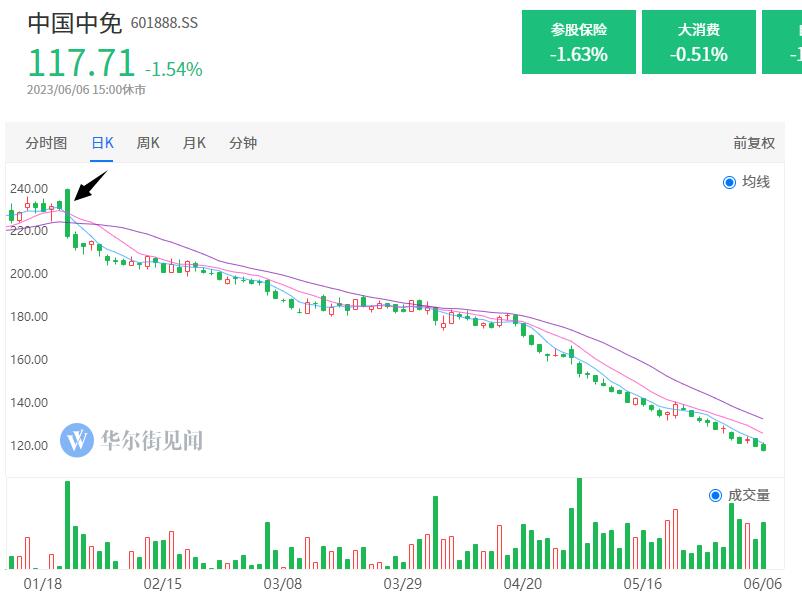Click the 2023/06/06 15:00休市 timestamp
The image size is (802, 600).
coord(86,90)
